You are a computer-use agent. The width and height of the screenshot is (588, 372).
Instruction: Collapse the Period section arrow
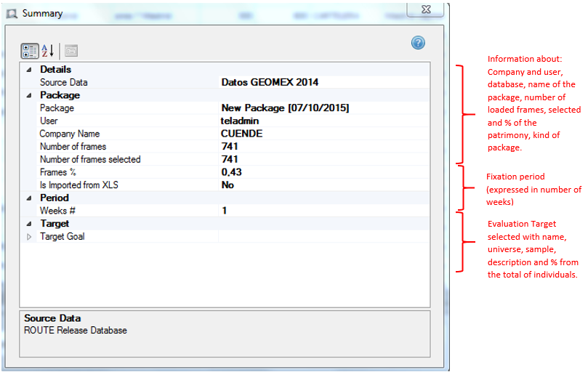[29, 198]
